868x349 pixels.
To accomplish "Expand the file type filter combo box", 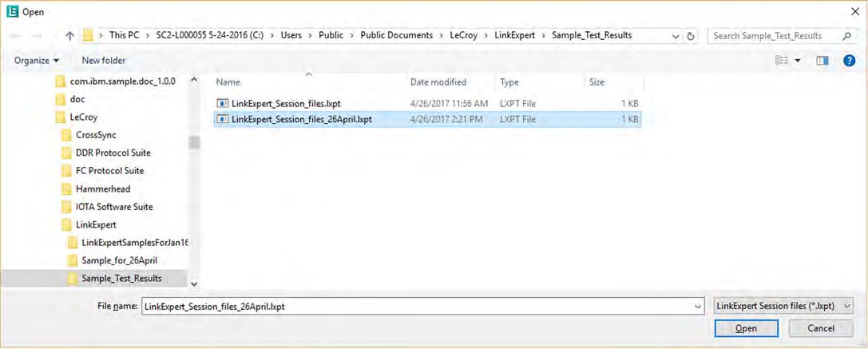I will pyautogui.click(x=783, y=306).
